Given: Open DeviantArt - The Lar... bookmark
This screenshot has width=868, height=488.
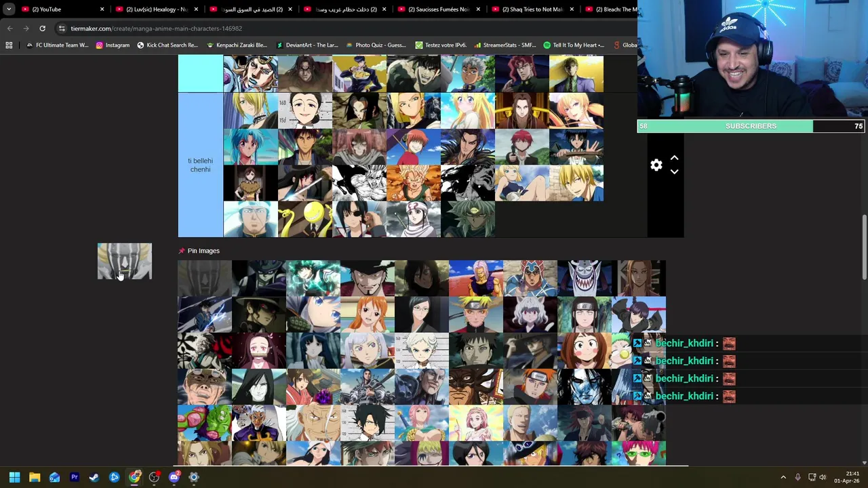Looking at the screenshot, I should (x=307, y=45).
